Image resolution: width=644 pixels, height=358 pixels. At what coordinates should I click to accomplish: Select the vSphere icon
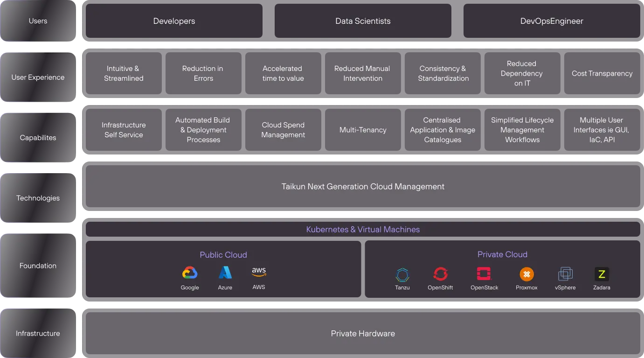point(565,274)
